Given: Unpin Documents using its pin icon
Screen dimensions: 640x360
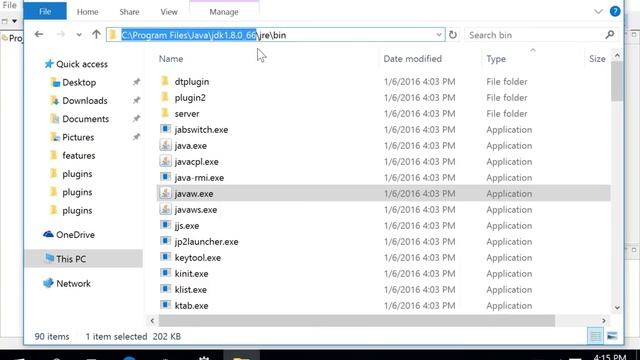Looking at the screenshot, I should point(136,119).
